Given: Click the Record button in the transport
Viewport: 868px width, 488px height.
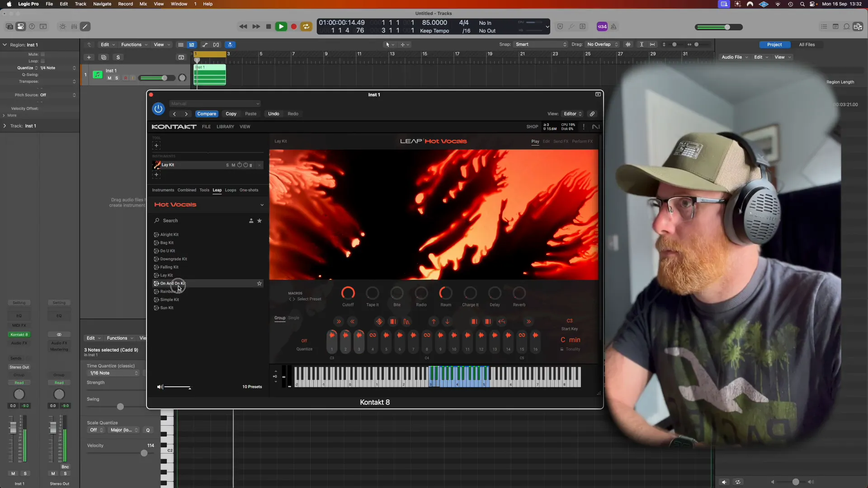Looking at the screenshot, I should (x=294, y=27).
